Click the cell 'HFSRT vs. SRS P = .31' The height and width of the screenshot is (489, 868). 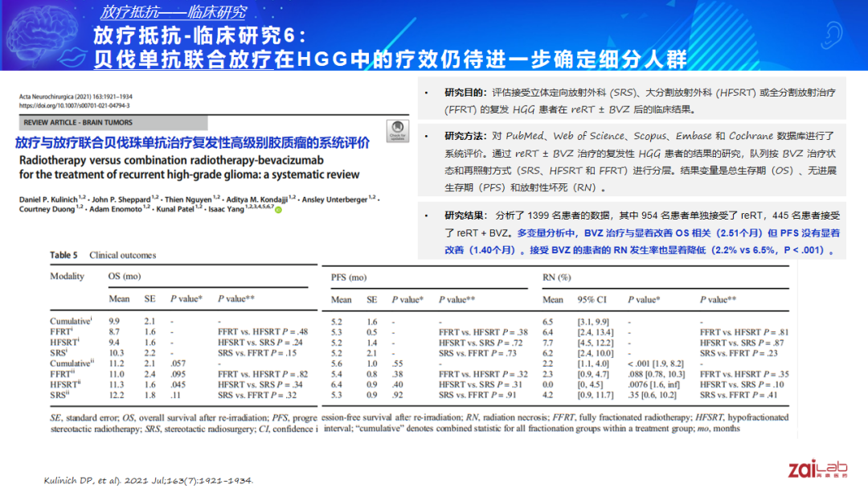click(481, 385)
